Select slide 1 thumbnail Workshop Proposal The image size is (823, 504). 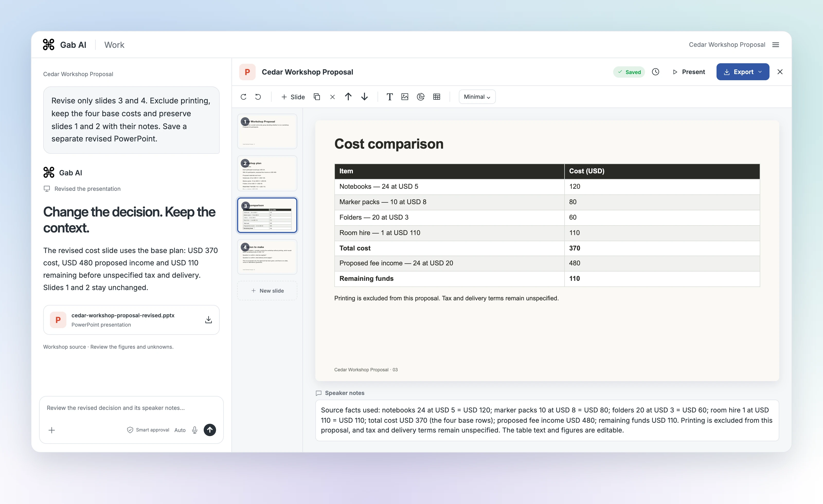pyautogui.click(x=267, y=131)
